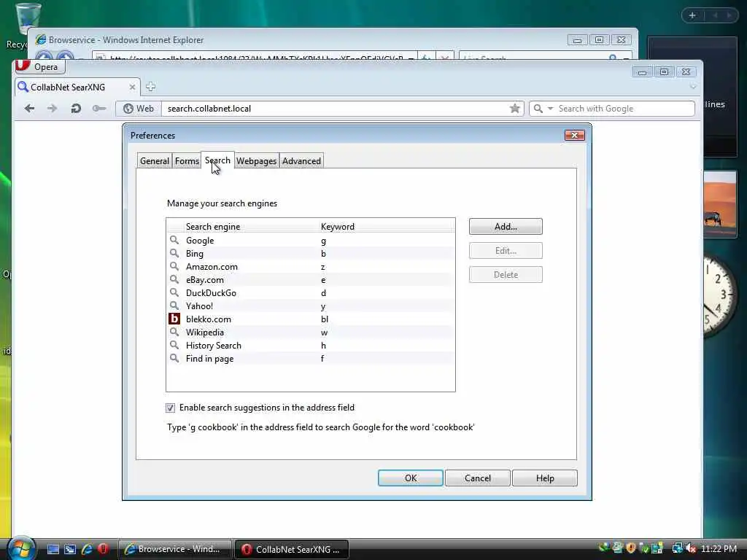
Task: Select the blekko.com row
Action: [x=311, y=319]
